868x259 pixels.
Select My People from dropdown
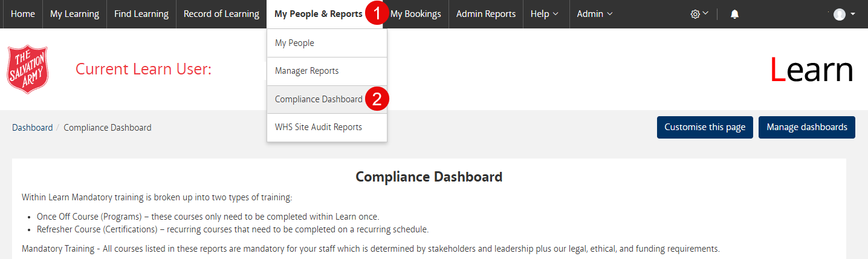coord(327,43)
